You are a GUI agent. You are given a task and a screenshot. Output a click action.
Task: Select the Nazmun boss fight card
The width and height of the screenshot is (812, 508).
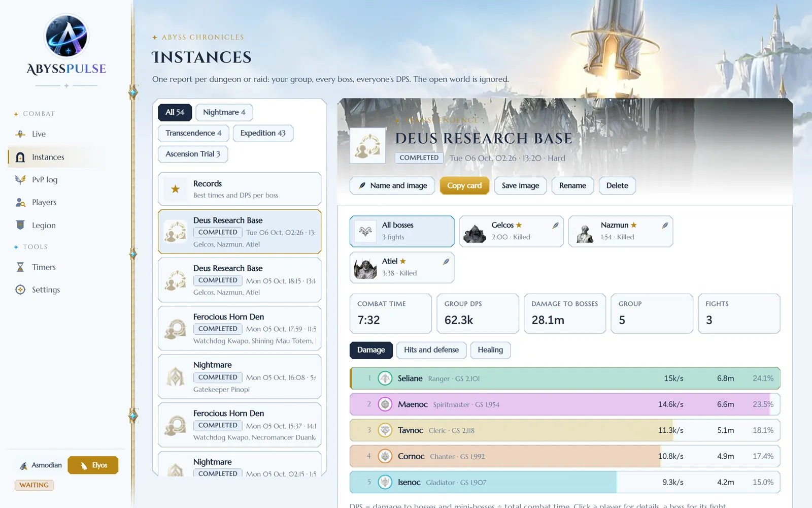coord(621,231)
